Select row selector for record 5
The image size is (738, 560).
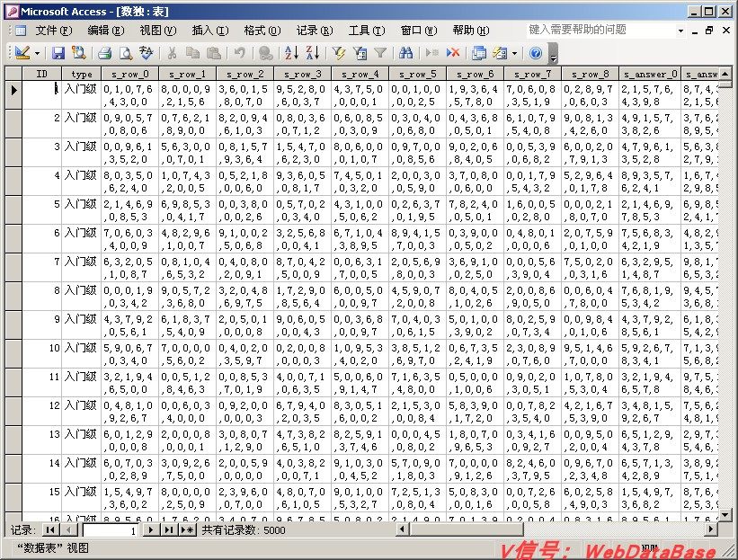13,210
